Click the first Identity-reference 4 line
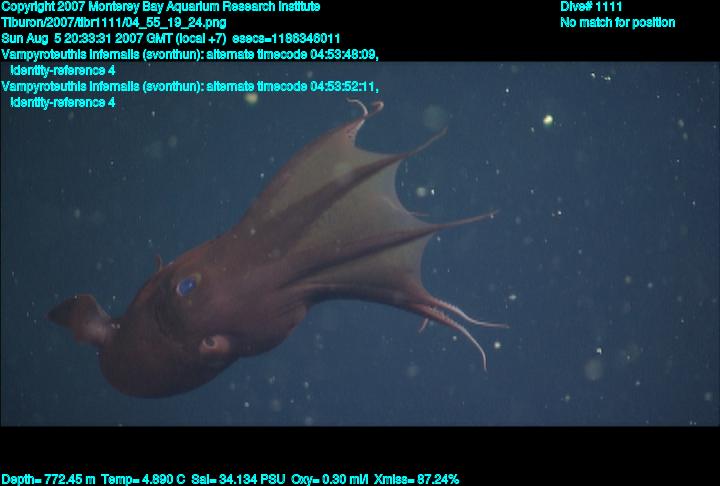Screen dimensions: 720x486 click(x=62, y=71)
